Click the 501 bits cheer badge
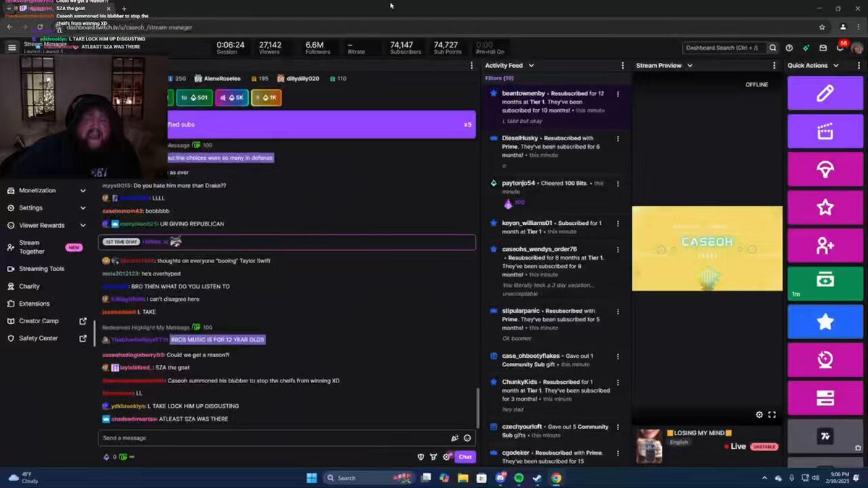868x488 pixels. [x=194, y=98]
